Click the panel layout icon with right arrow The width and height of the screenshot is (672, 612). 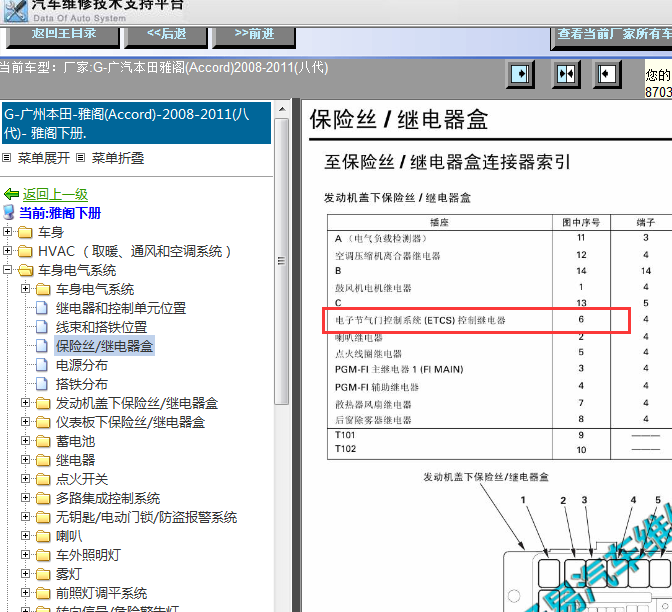pyautogui.click(x=520, y=74)
